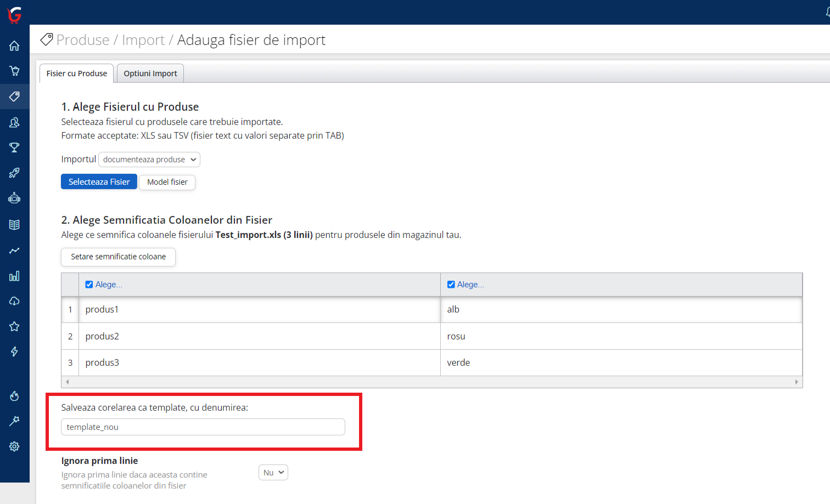
Task: Click the bar chart statistics icon
Action: (x=14, y=276)
